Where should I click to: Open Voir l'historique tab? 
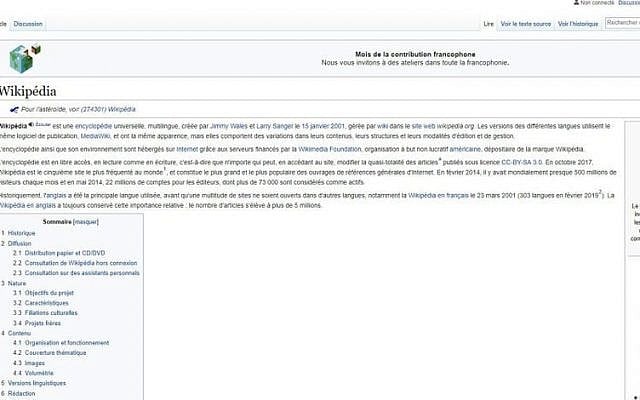tap(578, 24)
